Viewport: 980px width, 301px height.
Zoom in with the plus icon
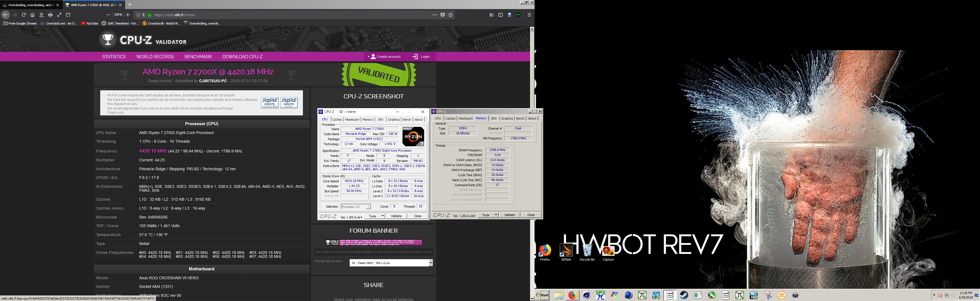pos(128,15)
